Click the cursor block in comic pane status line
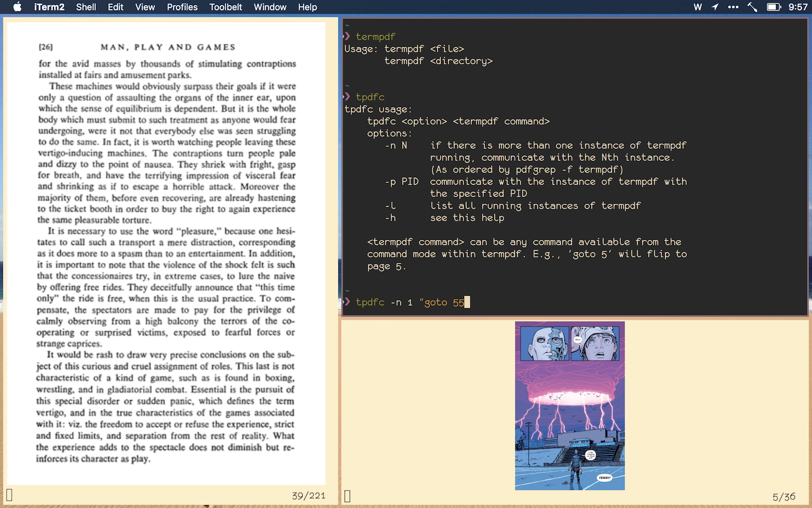The width and height of the screenshot is (812, 508). click(x=347, y=496)
